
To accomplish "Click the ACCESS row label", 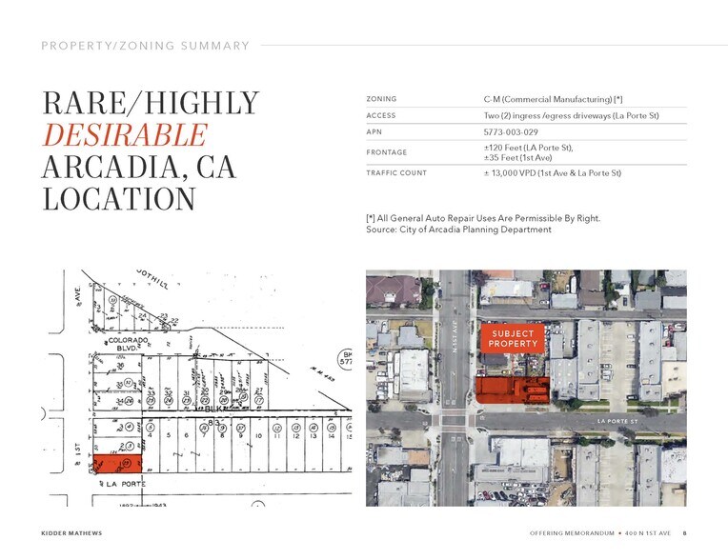I will pyautogui.click(x=381, y=115).
